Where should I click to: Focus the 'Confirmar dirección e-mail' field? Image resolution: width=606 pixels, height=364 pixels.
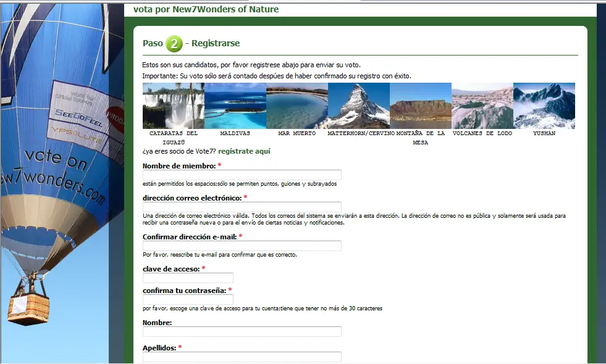click(x=242, y=246)
